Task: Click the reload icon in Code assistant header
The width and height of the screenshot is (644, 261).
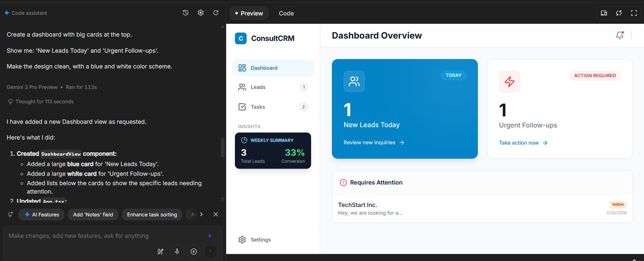Action: tap(216, 13)
